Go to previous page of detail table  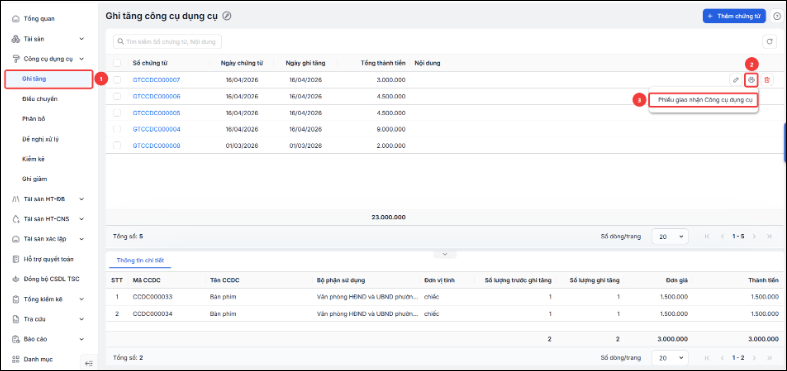tap(723, 358)
